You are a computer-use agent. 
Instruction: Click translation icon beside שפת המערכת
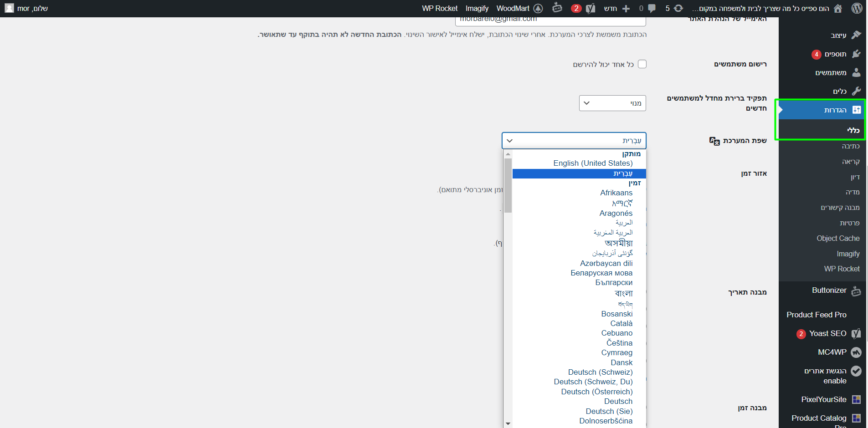pos(714,141)
